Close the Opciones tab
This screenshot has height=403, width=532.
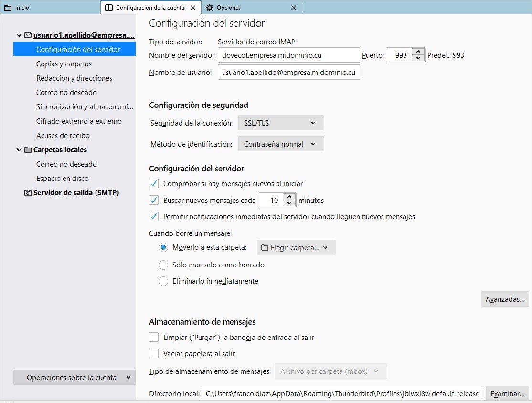tap(294, 8)
